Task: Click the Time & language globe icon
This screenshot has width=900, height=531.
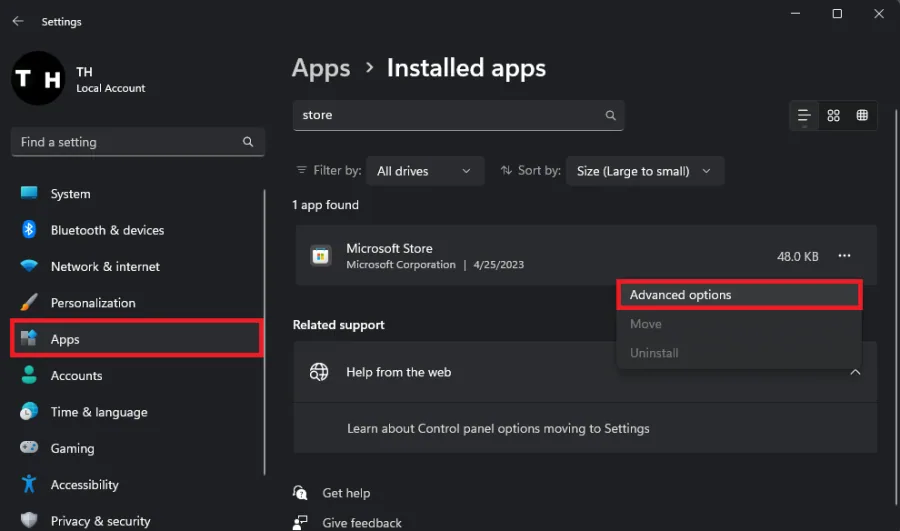Action: (29, 411)
